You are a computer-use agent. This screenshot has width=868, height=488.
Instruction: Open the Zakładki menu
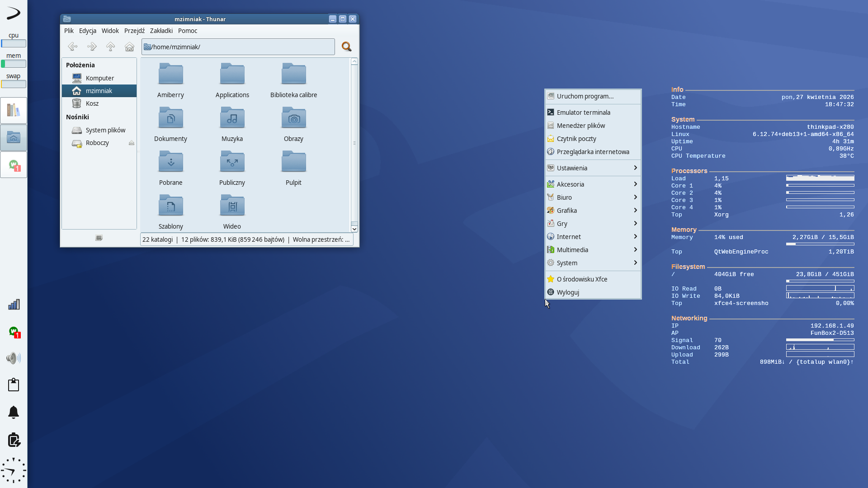(161, 31)
